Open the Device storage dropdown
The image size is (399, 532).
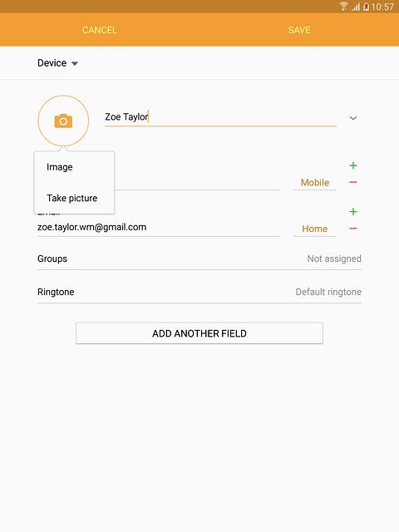coord(57,63)
